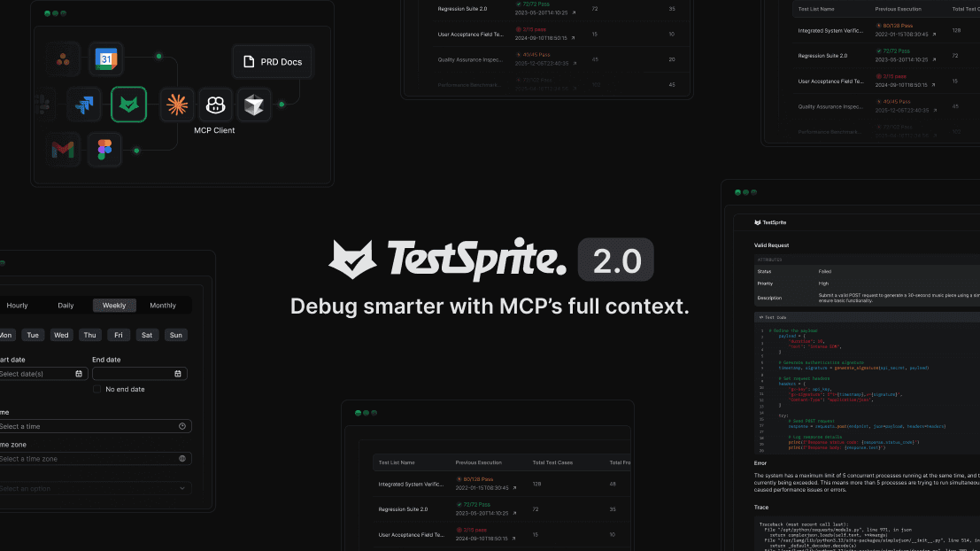Viewport: 980px width, 551px height.
Task: Click the 2.0 version badge
Action: click(616, 260)
